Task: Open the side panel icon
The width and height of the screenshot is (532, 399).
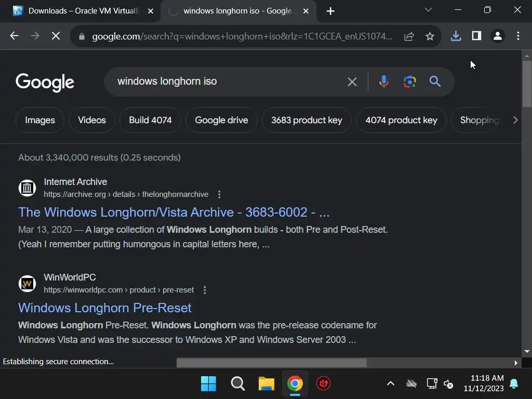Action: 477,36
